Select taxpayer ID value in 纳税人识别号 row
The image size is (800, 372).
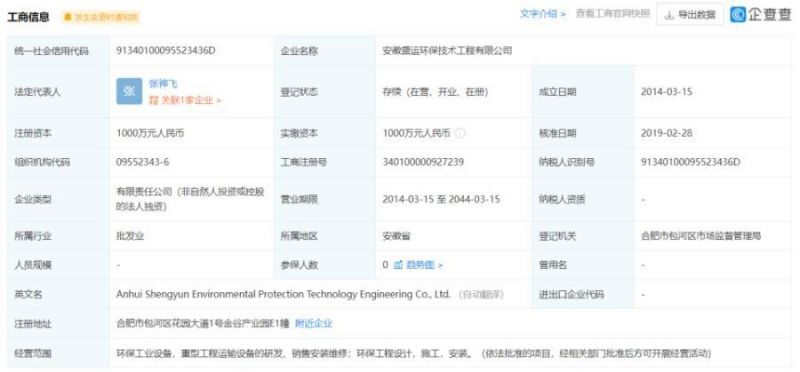click(690, 162)
